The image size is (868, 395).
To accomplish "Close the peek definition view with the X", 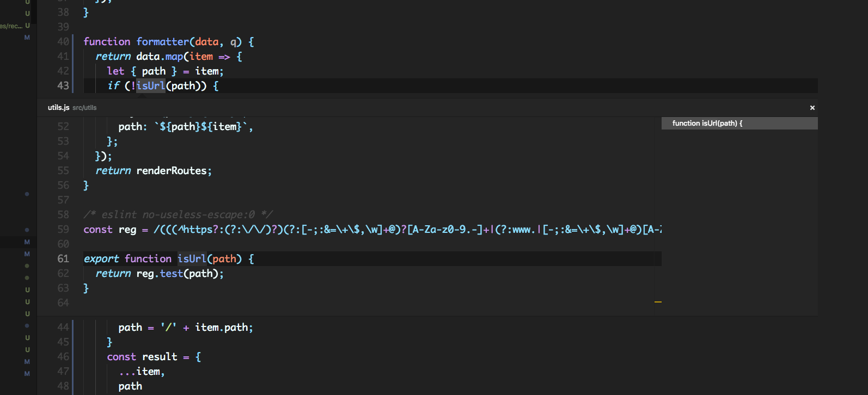I will [x=812, y=107].
